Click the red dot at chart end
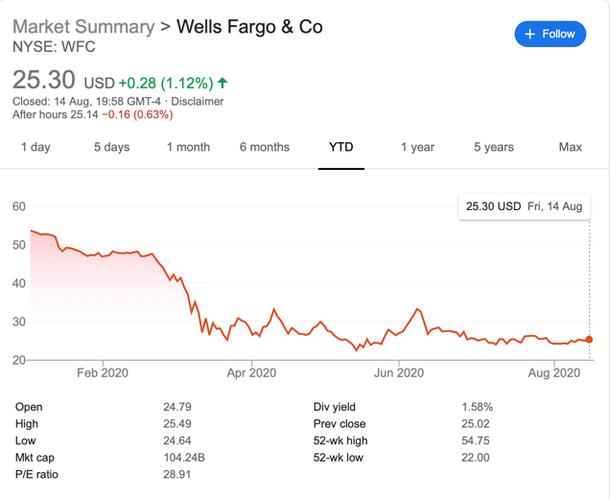The image size is (610, 500). point(589,339)
